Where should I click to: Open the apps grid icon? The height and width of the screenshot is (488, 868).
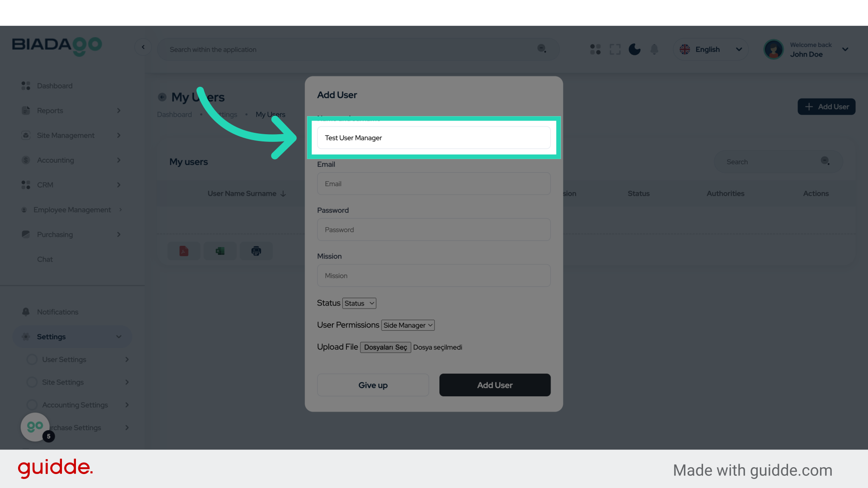(x=595, y=49)
